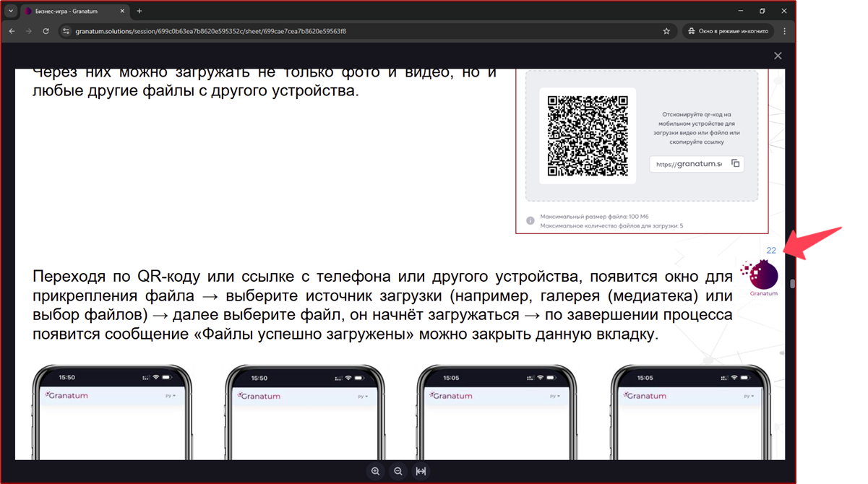
Task: Fit the document to width
Action: [x=421, y=471]
